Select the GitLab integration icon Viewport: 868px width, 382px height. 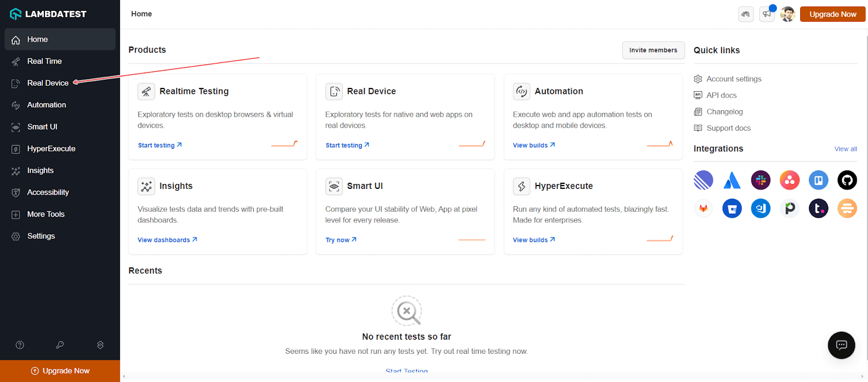(704, 208)
